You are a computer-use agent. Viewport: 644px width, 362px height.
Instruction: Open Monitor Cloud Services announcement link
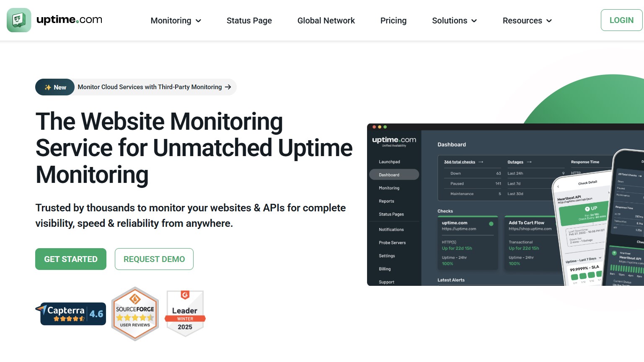pyautogui.click(x=150, y=87)
